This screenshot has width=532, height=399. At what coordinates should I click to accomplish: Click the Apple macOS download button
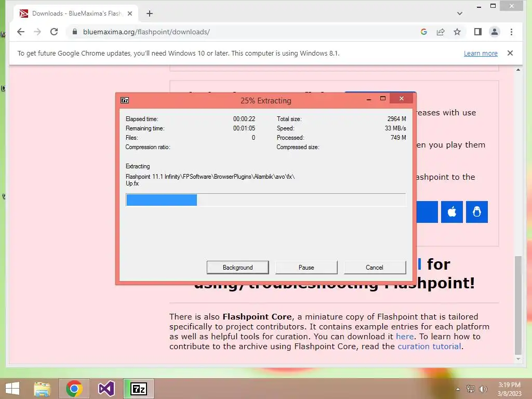[x=451, y=212]
